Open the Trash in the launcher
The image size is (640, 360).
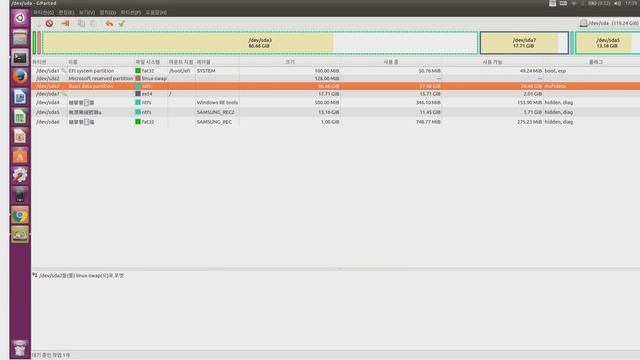[x=20, y=348]
